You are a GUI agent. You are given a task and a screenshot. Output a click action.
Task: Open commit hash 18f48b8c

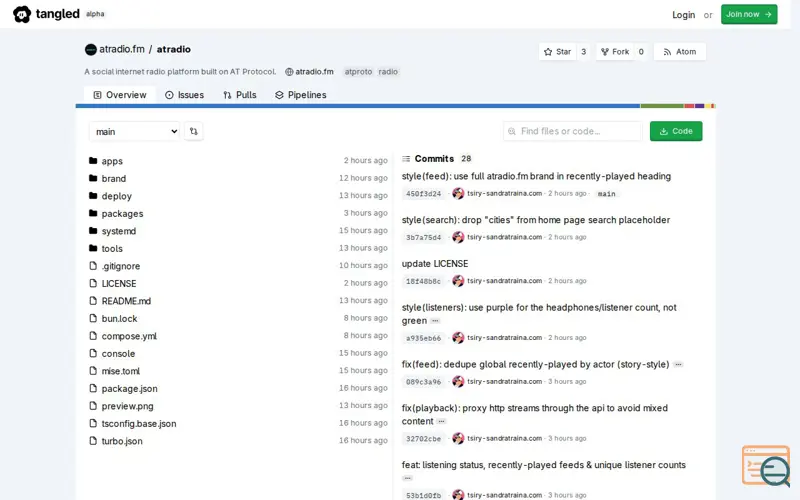423,281
